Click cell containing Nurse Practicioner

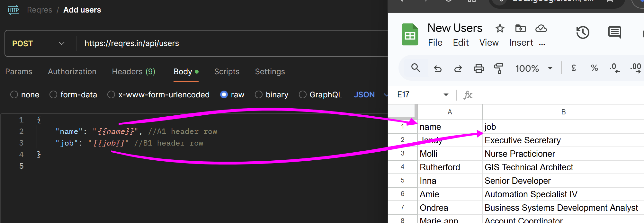tap(563, 154)
